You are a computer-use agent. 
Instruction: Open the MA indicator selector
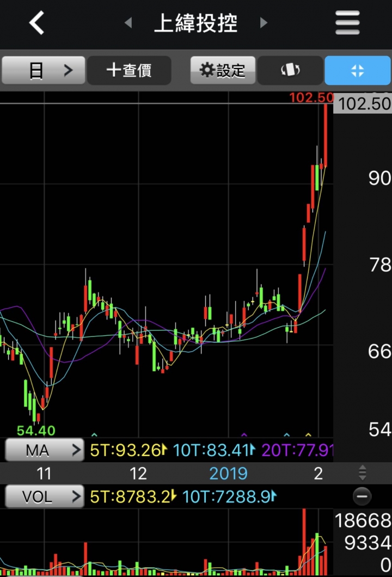click(45, 450)
